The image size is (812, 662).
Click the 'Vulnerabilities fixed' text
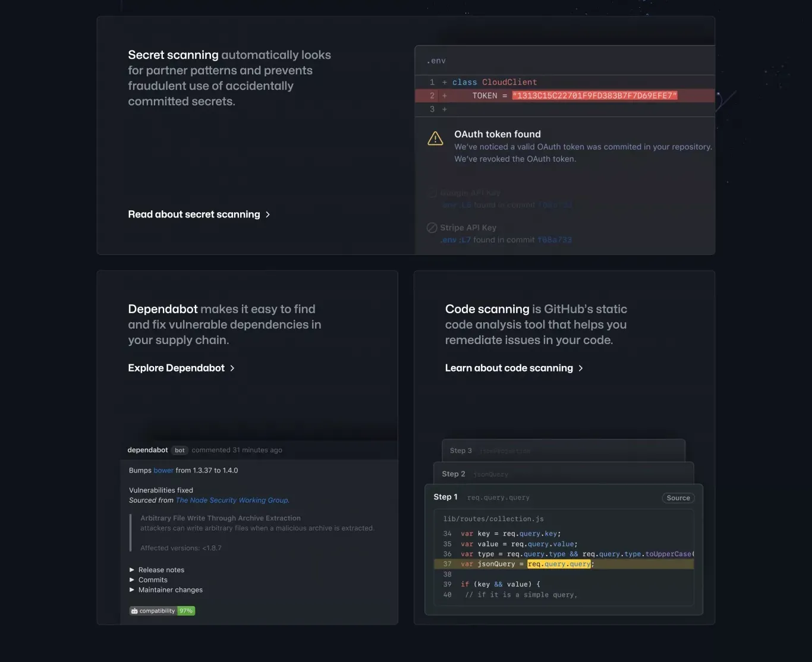coord(161,490)
